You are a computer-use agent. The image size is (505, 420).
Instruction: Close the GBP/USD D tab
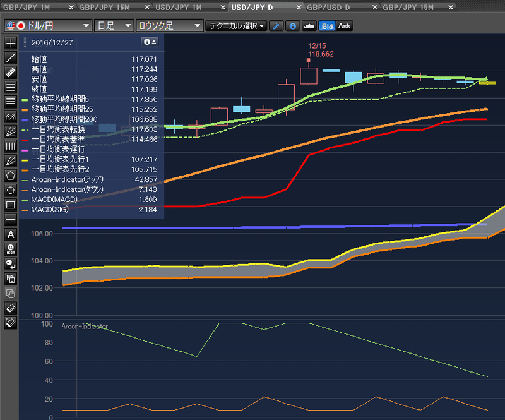coord(375,7)
